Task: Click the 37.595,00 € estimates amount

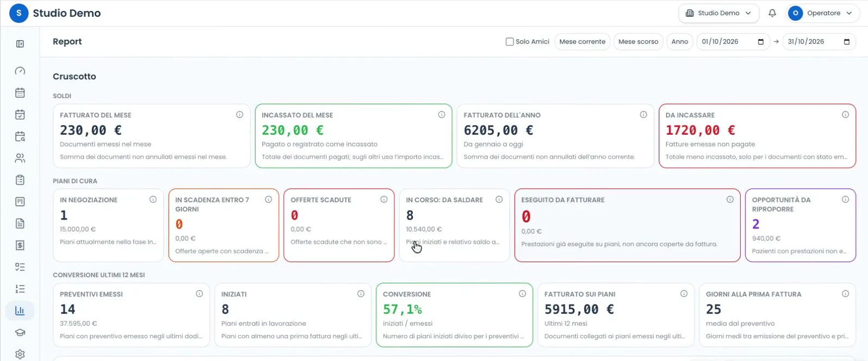Action: (78, 323)
